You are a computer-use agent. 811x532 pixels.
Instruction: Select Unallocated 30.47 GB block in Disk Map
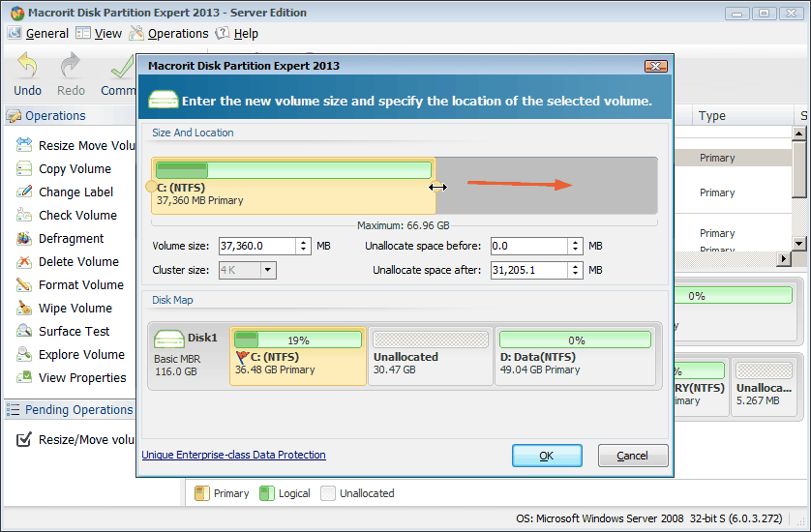click(431, 356)
